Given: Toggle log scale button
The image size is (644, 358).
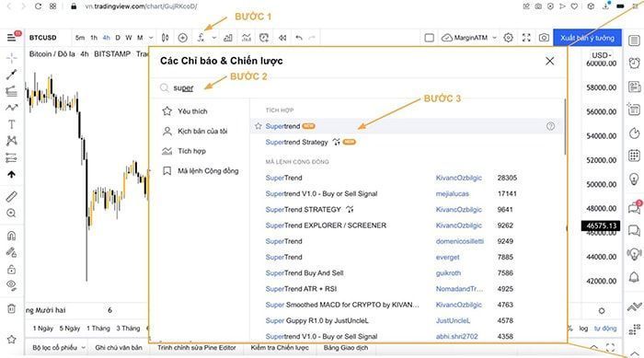Looking at the screenshot, I should coord(583,329).
